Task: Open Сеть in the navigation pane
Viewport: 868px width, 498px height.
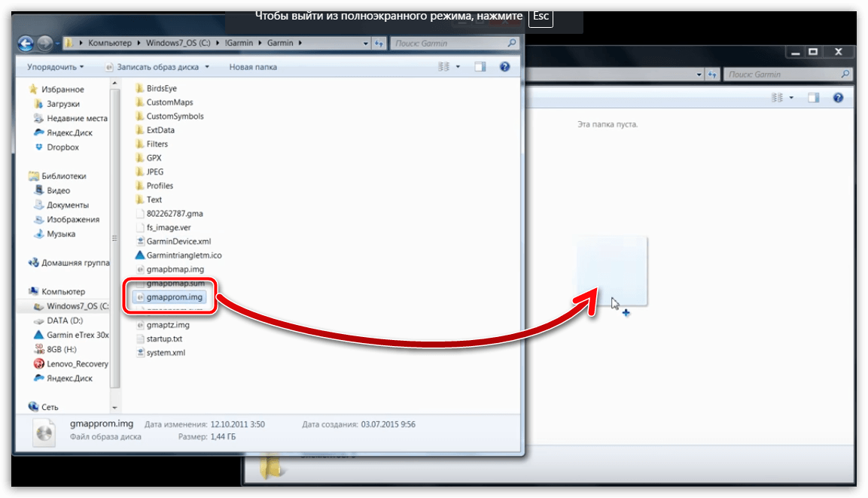Action: [43, 407]
